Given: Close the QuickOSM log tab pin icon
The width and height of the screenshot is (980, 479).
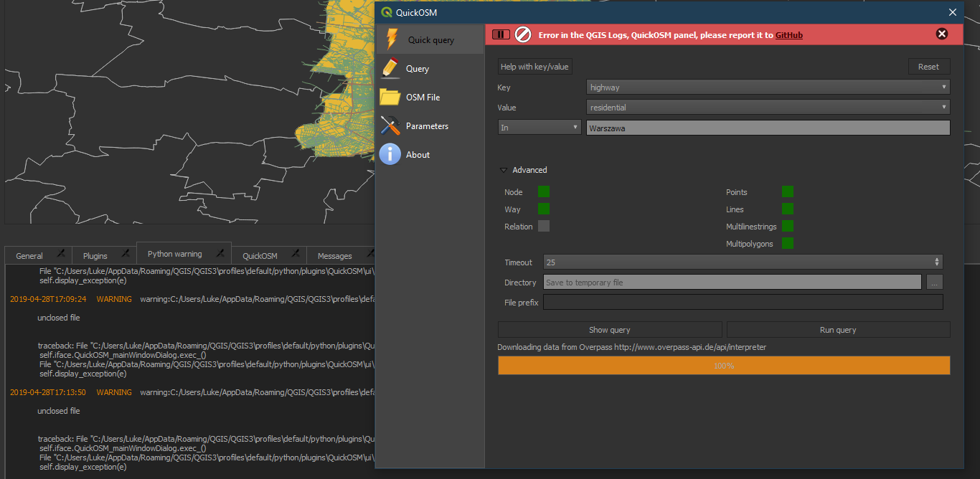Looking at the screenshot, I should pos(295,254).
